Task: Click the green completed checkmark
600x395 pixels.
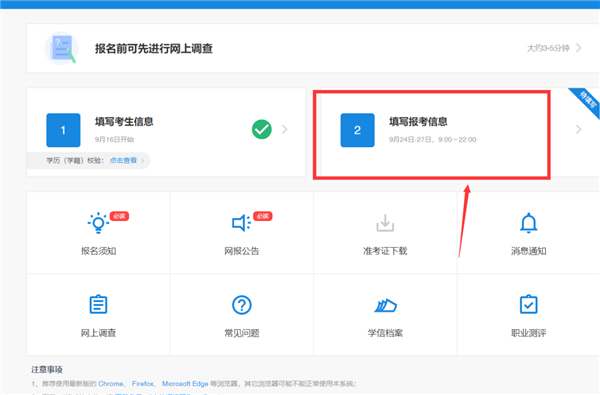Action: (x=262, y=129)
